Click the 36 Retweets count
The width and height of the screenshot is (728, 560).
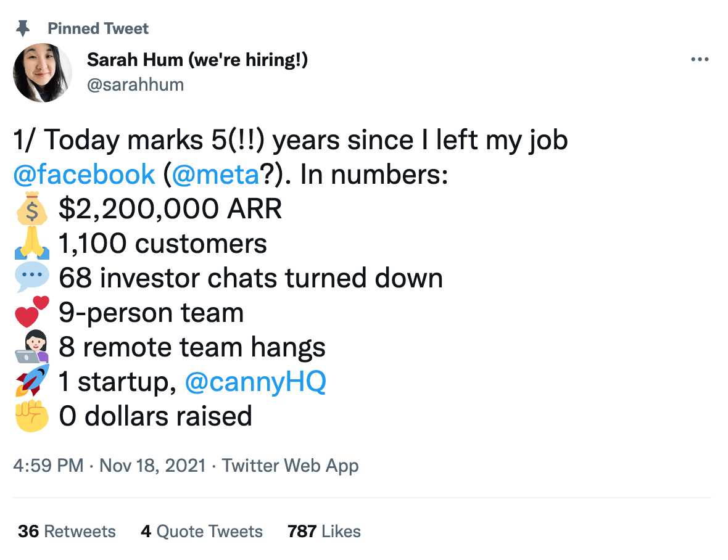point(67,531)
